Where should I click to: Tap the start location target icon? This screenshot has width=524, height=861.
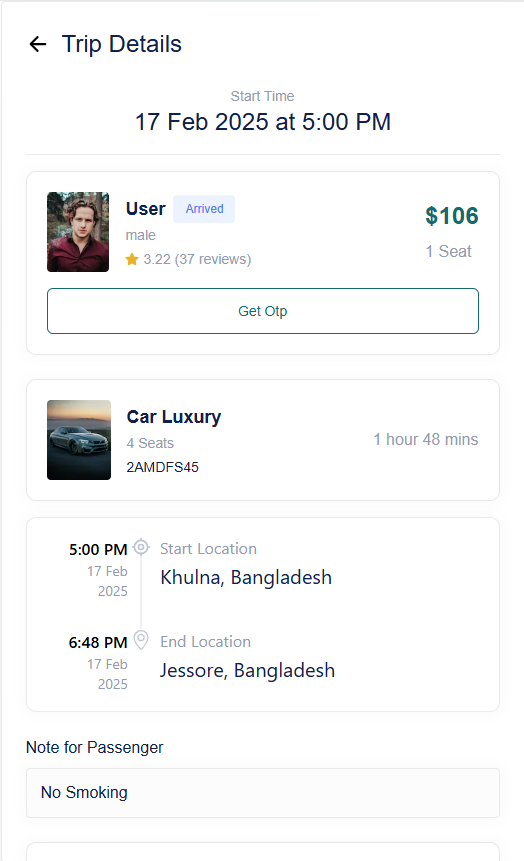click(x=141, y=547)
